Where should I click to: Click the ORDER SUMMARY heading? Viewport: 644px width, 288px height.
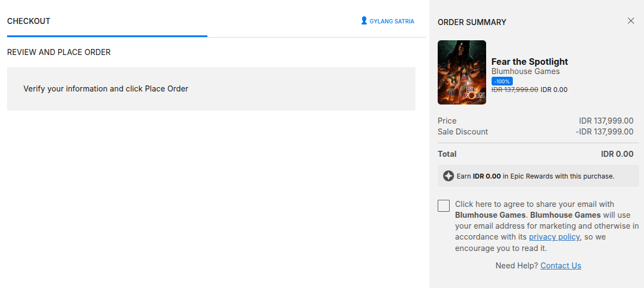click(x=472, y=22)
